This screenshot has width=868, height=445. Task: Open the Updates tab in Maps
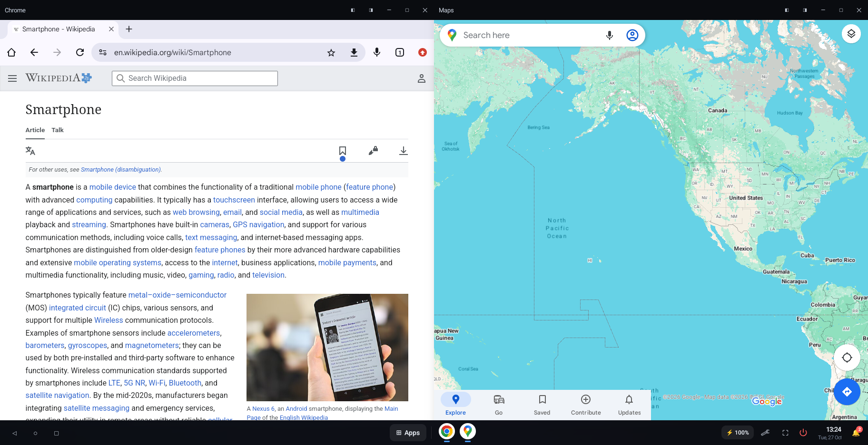click(x=629, y=405)
